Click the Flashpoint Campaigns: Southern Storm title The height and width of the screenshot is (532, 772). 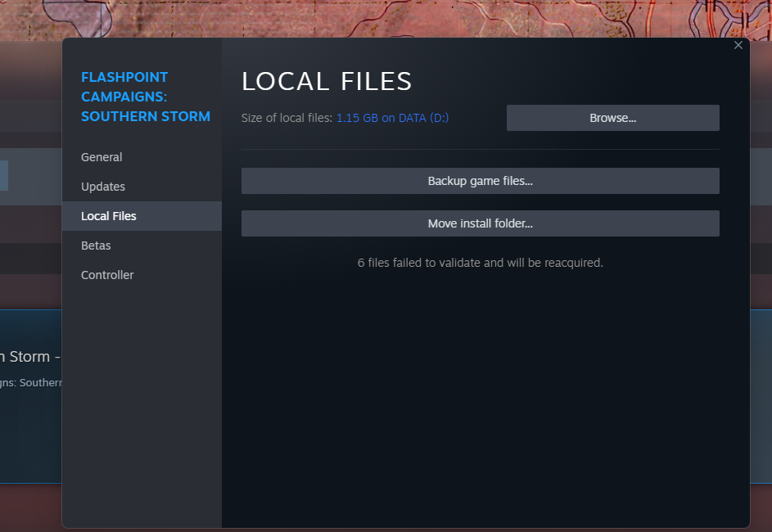click(145, 97)
